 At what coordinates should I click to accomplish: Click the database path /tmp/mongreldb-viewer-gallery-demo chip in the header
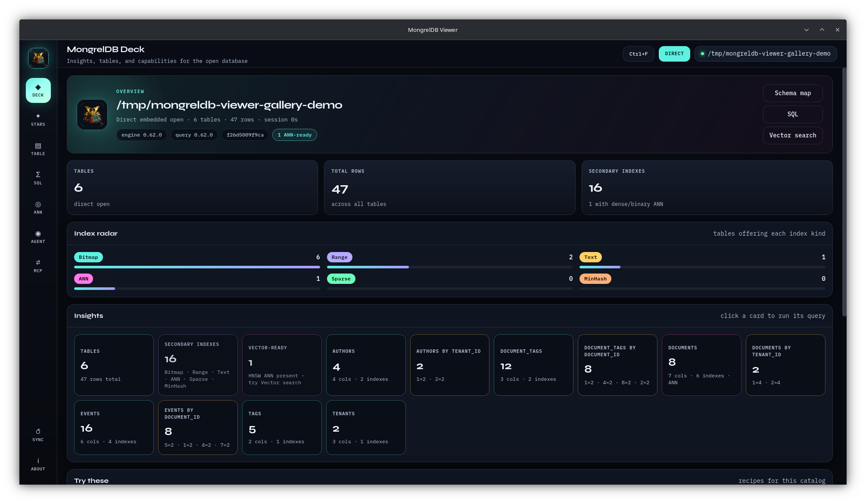pos(766,54)
